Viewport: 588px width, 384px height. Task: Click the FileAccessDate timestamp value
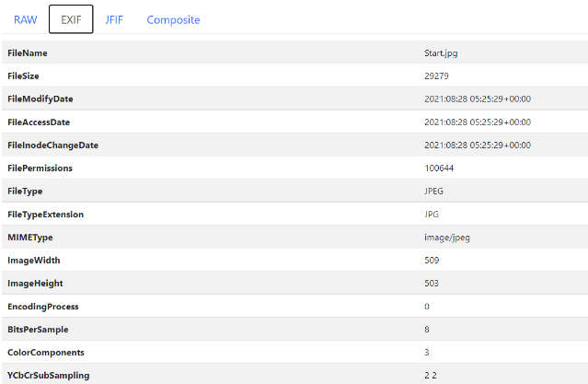[x=477, y=122]
